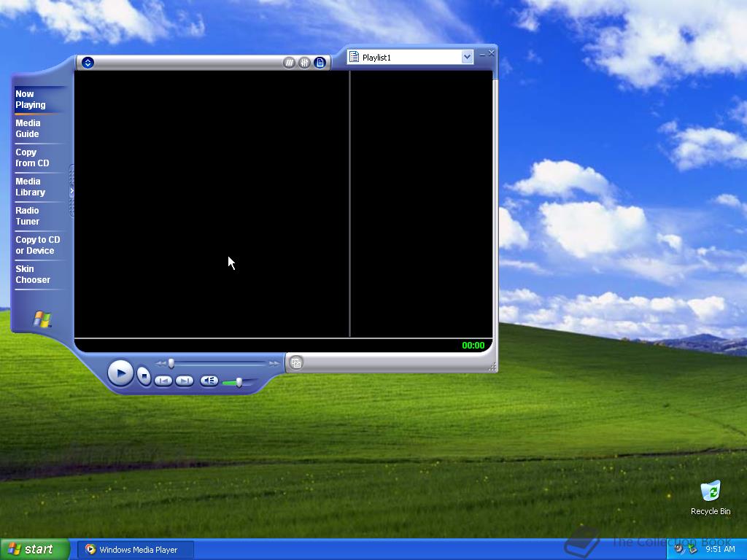Mute the audio with the speaker button

click(x=209, y=381)
